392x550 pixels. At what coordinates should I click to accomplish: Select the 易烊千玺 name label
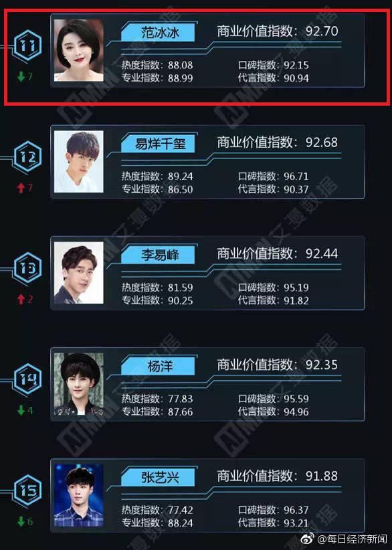pos(159,144)
